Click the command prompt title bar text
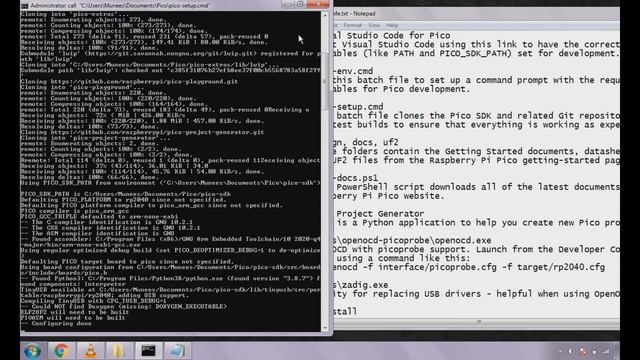 121,6
